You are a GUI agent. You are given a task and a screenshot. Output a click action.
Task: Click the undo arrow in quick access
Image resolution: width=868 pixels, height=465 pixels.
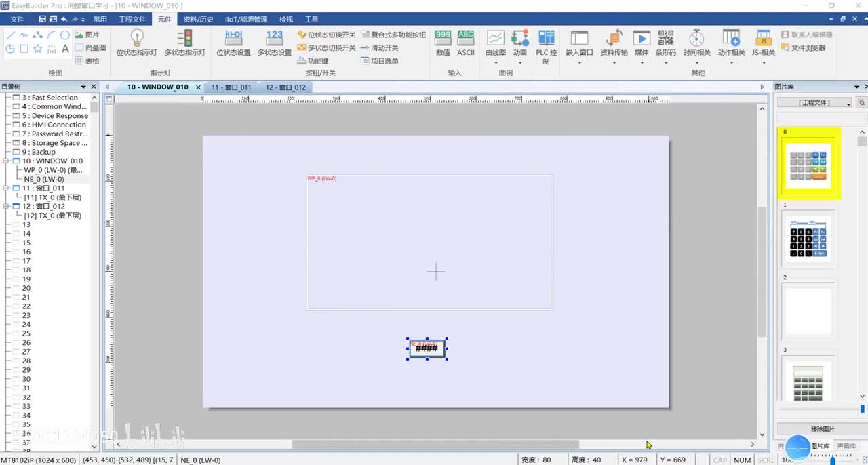pos(64,19)
